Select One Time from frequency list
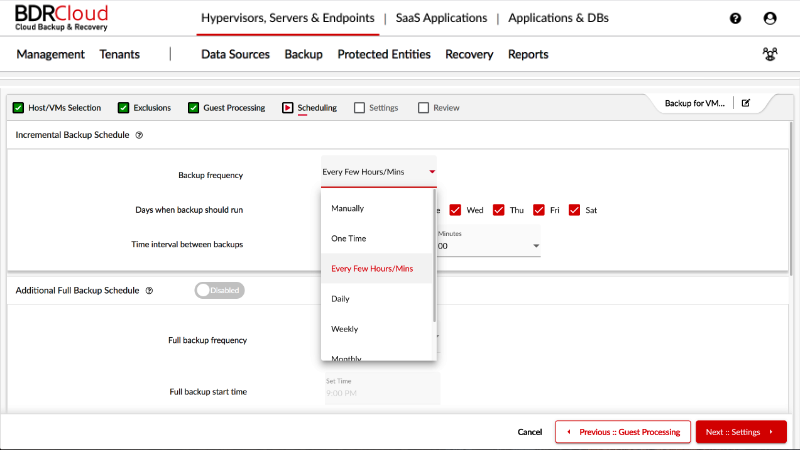This screenshot has height=450, width=800. click(x=377, y=238)
